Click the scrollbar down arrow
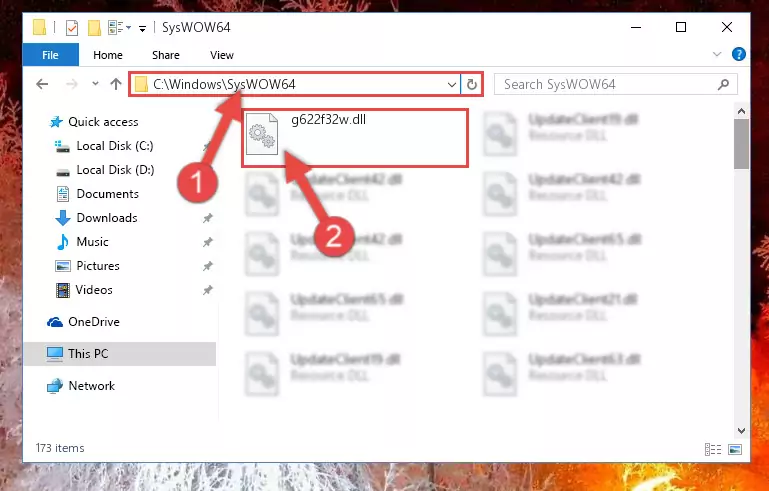769x491 pixels. pyautogui.click(x=741, y=431)
